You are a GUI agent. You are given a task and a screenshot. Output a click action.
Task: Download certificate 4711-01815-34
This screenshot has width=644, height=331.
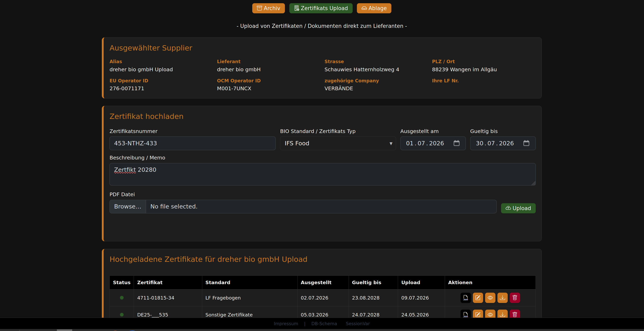tap(502, 298)
